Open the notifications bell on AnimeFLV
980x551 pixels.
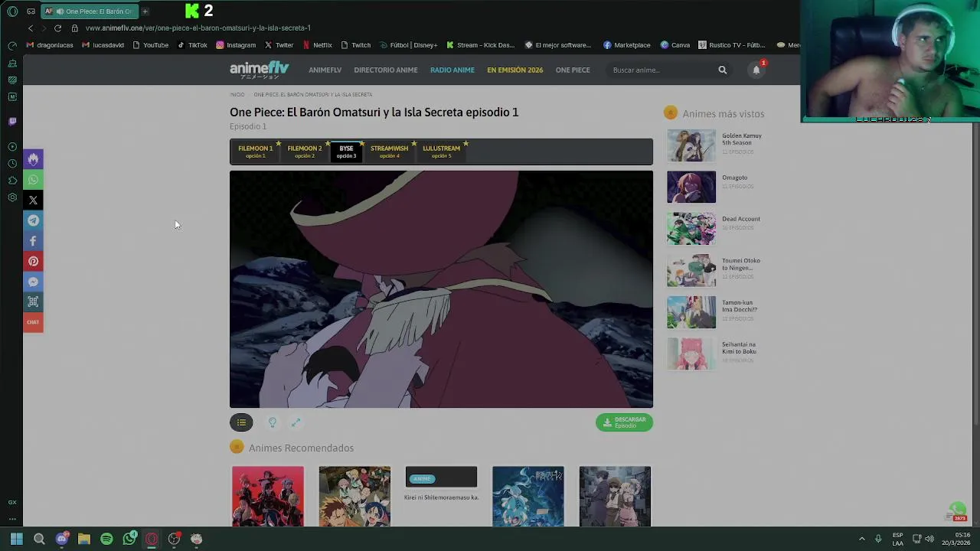(756, 70)
